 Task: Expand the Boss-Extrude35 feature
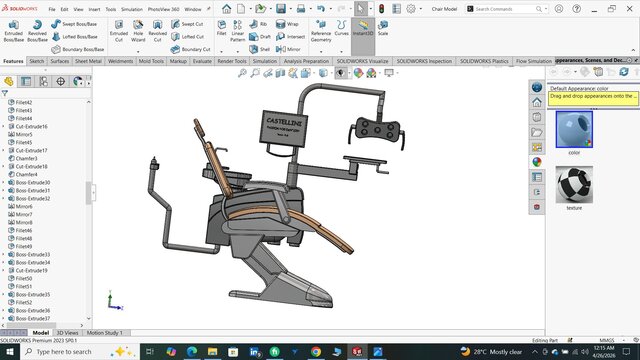[3, 294]
